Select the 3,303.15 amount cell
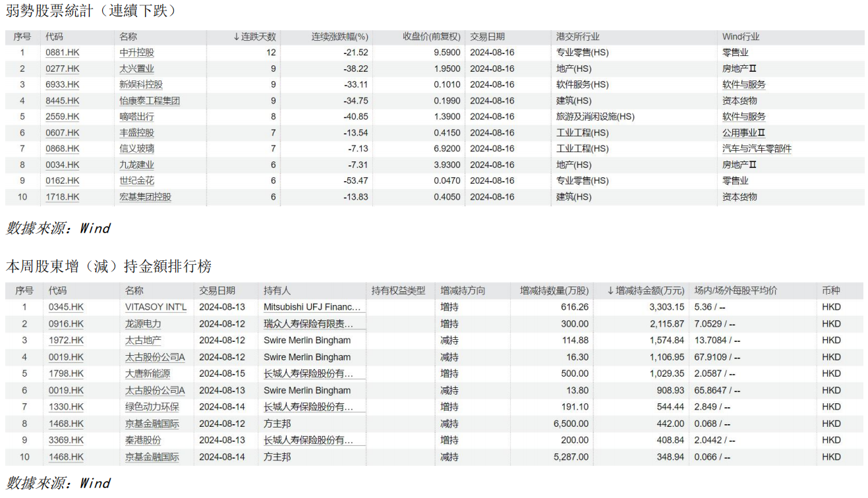This screenshot has width=868, height=498. pyautogui.click(x=667, y=307)
